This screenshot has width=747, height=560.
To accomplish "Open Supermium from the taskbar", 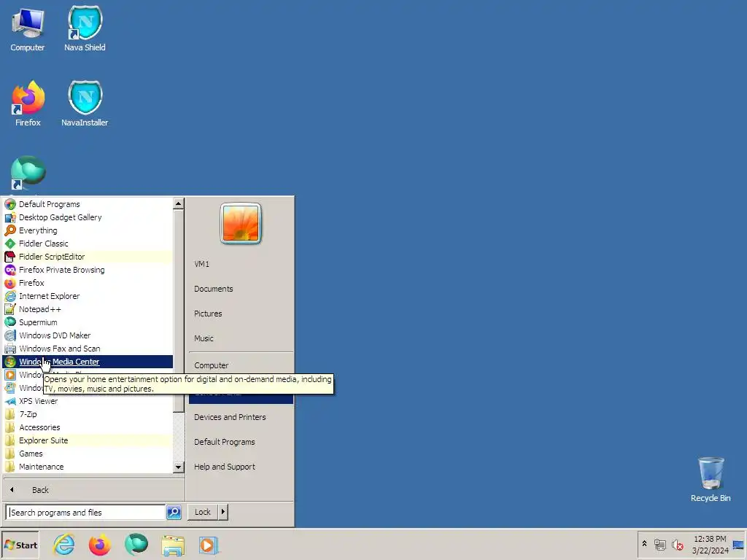I will tap(136, 545).
